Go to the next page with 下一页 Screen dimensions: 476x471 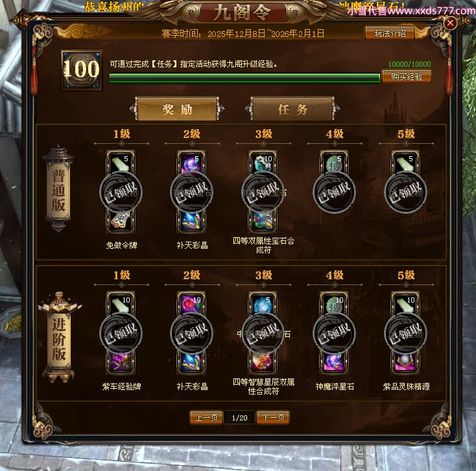click(x=273, y=418)
